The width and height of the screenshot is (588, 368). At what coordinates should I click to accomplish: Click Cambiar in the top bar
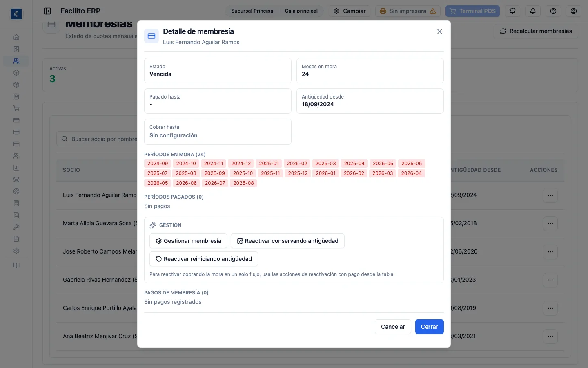point(350,11)
